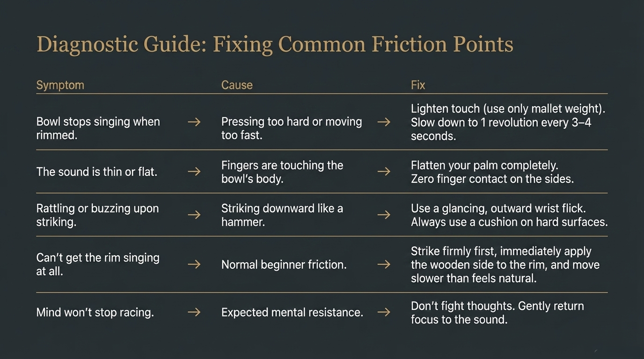Viewport: 644px width, 359px height.
Task: Select the arrow after "Fingers are touching the bowl's body"
Action: pyautogui.click(x=384, y=172)
